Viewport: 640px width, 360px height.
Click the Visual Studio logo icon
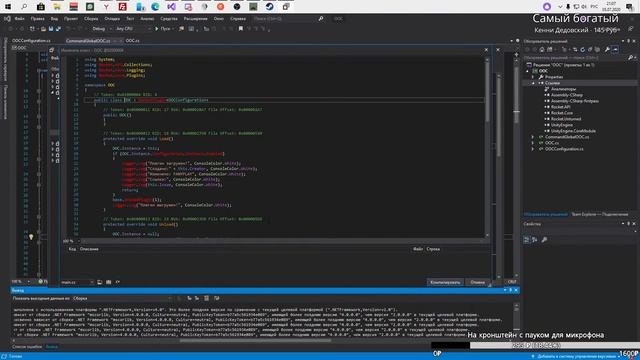(7, 19)
